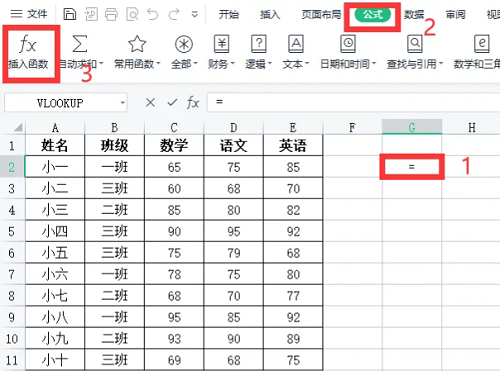
Task: Select column A header
Action: coord(55,128)
